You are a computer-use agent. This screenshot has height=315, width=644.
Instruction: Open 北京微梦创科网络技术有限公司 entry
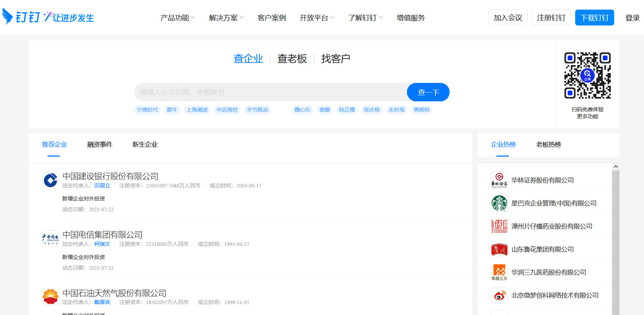[555, 295]
